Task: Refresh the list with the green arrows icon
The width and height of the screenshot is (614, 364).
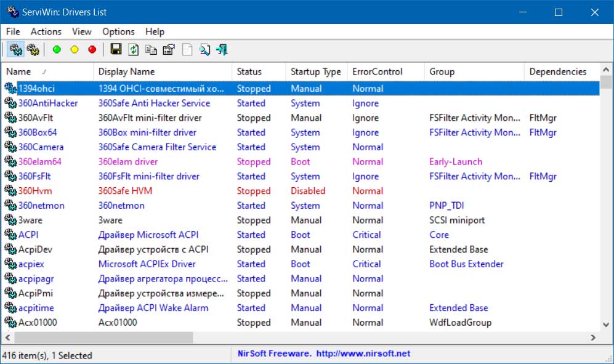Action: [134, 49]
